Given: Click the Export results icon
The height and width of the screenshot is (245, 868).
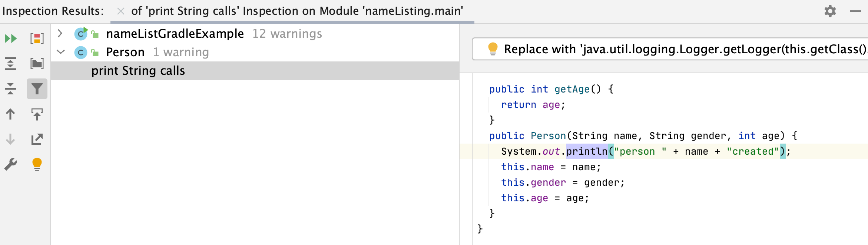Looking at the screenshot, I should click(x=37, y=139).
